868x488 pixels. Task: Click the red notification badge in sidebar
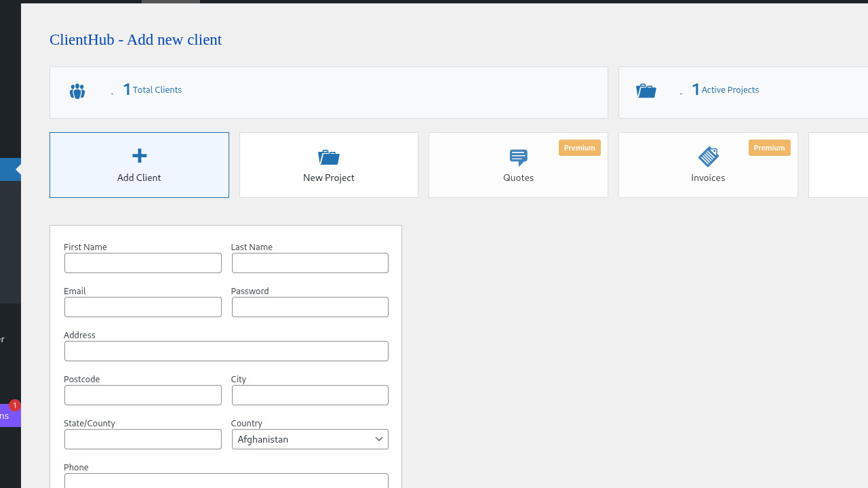click(x=14, y=405)
